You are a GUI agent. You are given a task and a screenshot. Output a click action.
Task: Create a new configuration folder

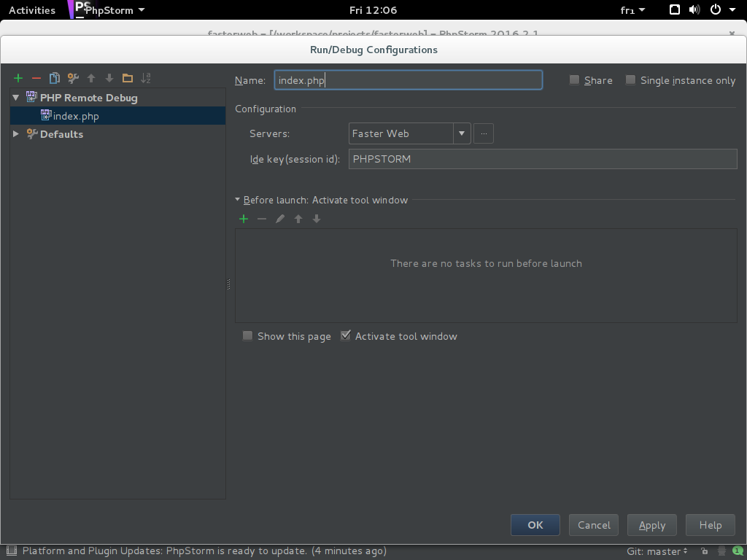coord(128,78)
